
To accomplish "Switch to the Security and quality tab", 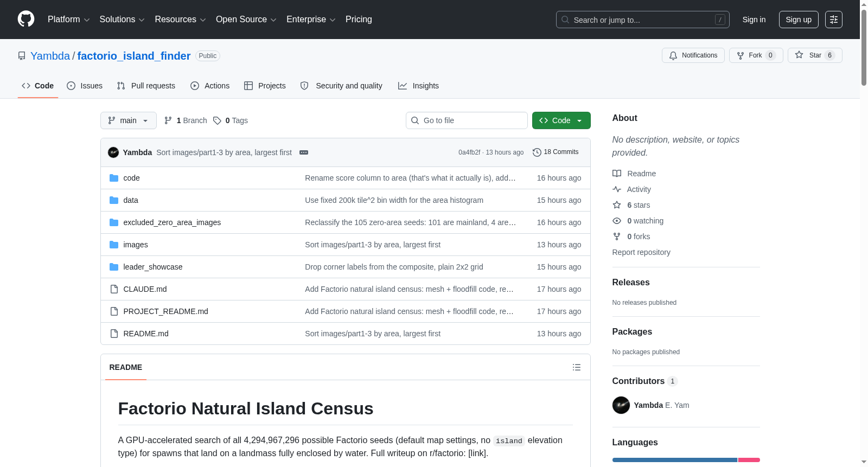I will pyautogui.click(x=341, y=86).
